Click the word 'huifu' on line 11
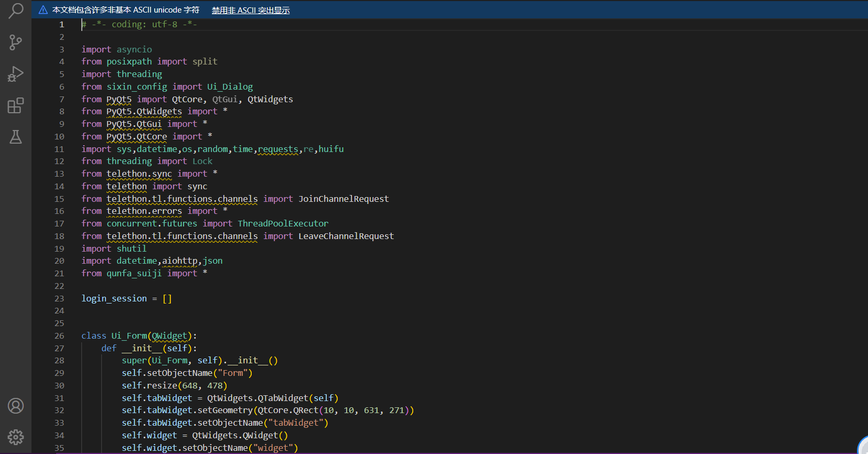The image size is (868, 454). pyautogui.click(x=331, y=149)
